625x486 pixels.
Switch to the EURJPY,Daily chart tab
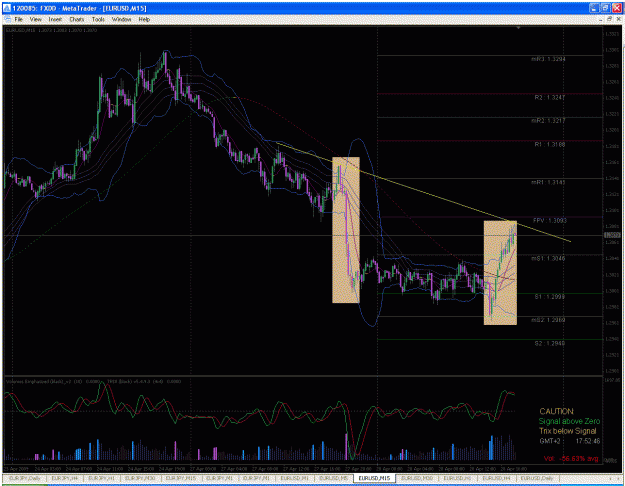pos(25,478)
